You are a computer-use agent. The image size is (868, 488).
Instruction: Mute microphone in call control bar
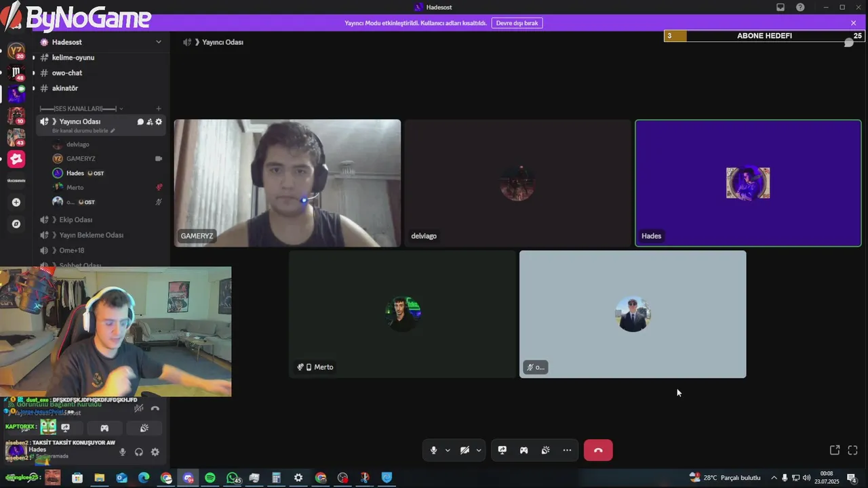click(x=433, y=450)
